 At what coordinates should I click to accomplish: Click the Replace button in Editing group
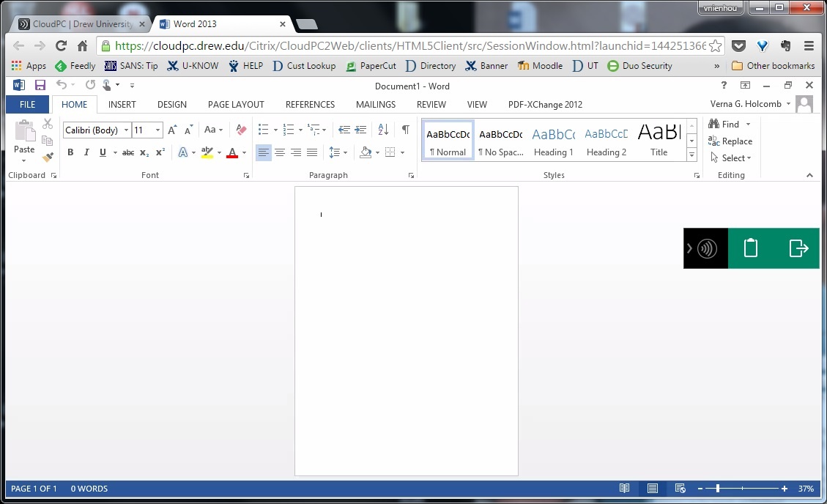730,141
